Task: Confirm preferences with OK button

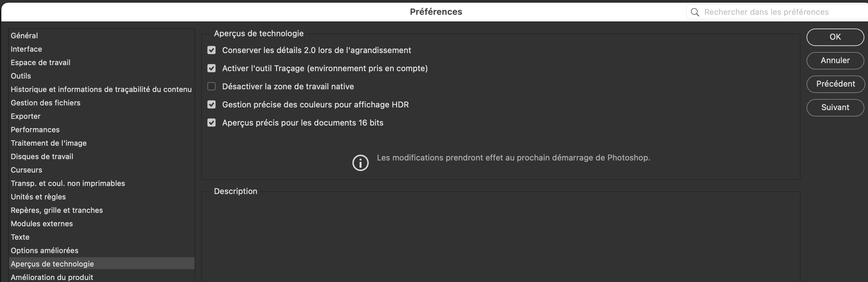Action: click(x=835, y=37)
